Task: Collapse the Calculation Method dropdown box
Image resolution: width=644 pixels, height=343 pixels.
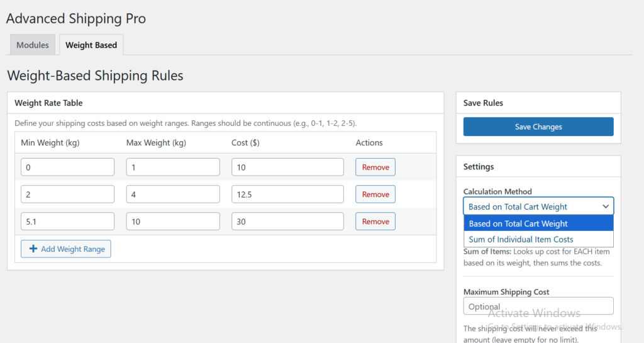Action: coord(538,206)
